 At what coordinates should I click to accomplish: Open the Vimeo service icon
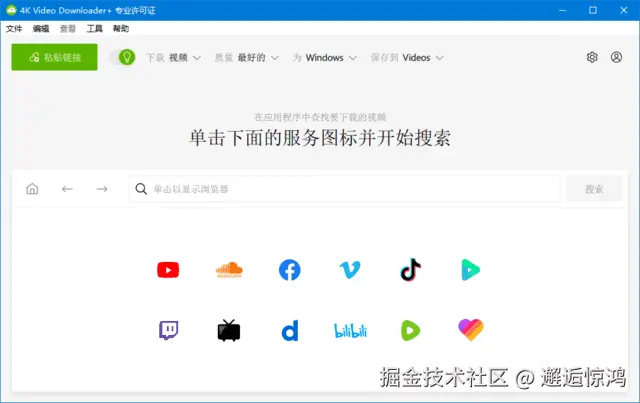[350, 270]
